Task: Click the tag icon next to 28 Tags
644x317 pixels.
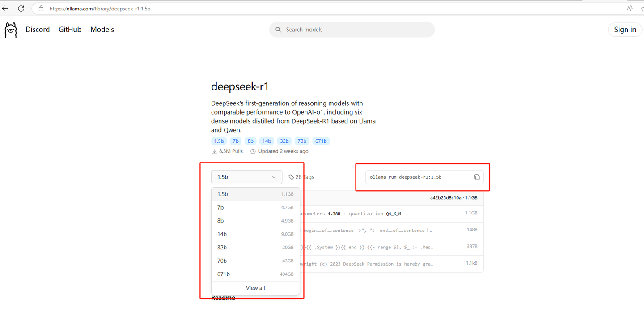Action: click(x=292, y=176)
